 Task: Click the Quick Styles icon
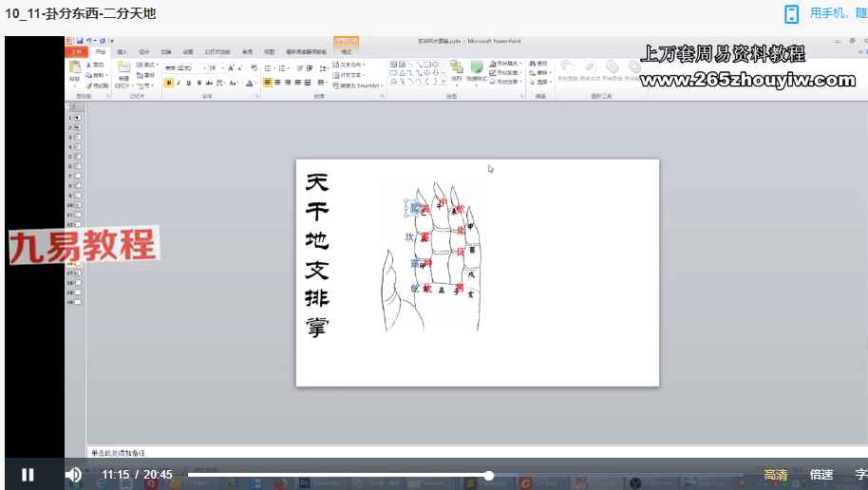click(x=477, y=72)
